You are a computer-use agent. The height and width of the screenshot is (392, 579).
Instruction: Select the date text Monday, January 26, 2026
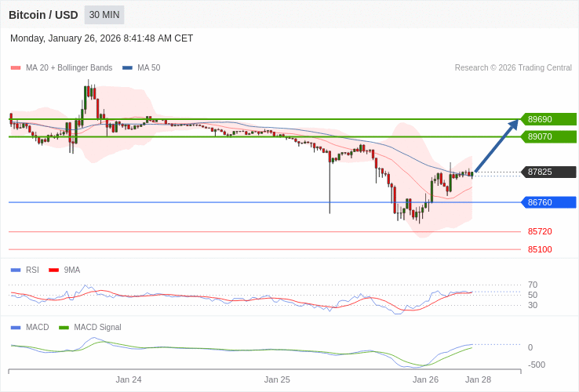coord(65,38)
